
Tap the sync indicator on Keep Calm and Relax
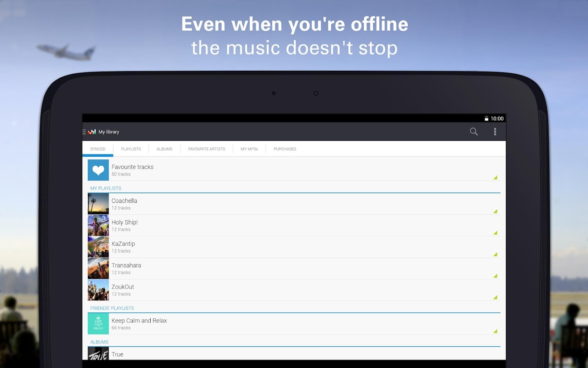click(x=495, y=332)
